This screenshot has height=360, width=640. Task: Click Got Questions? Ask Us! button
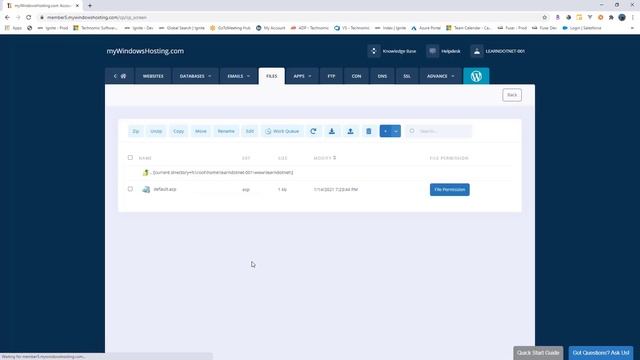601,353
